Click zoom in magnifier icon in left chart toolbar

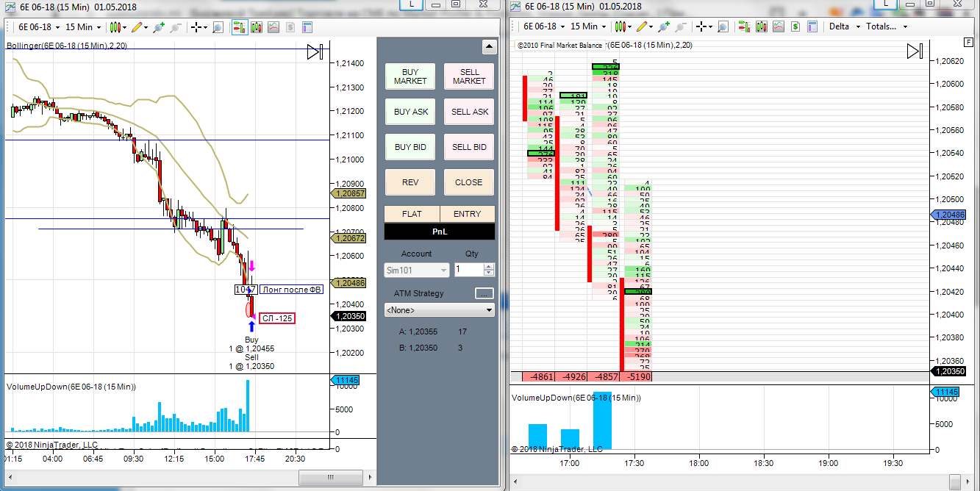pos(158,27)
